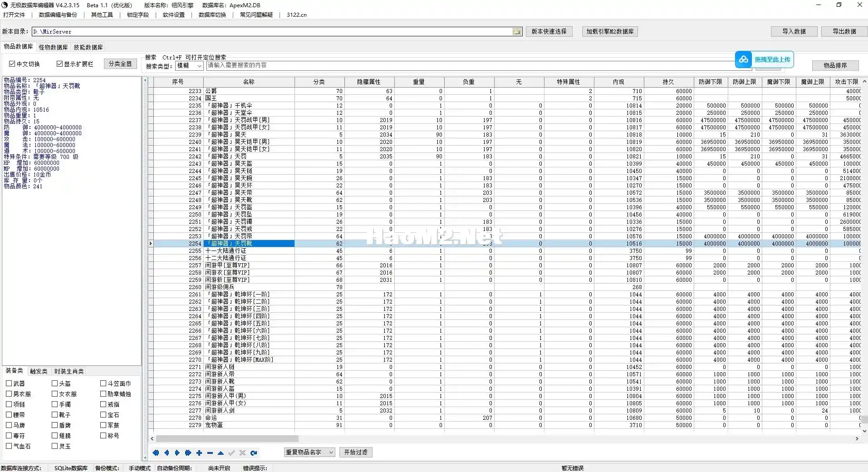This screenshot has width=868, height=472.
Task: Click the row indicator arrow of row 2254
Action: click(x=151, y=244)
